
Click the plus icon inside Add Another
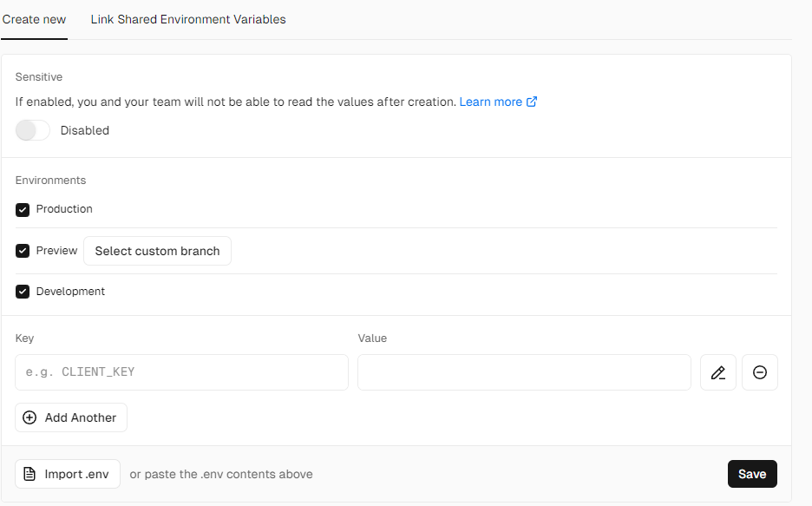[29, 417]
